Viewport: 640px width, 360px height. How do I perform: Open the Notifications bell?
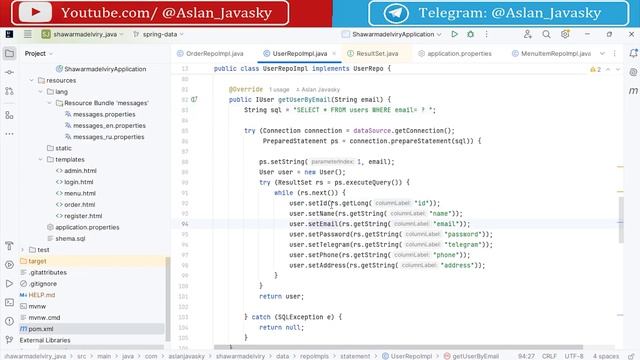[633, 53]
